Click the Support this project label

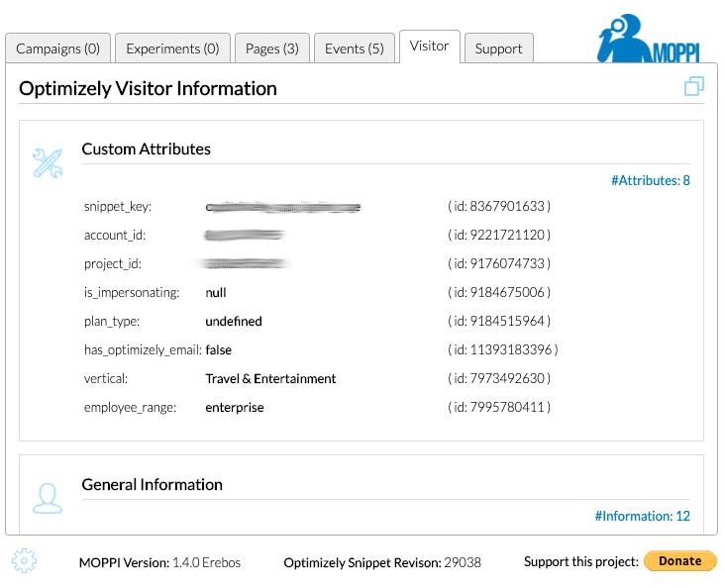581,561
